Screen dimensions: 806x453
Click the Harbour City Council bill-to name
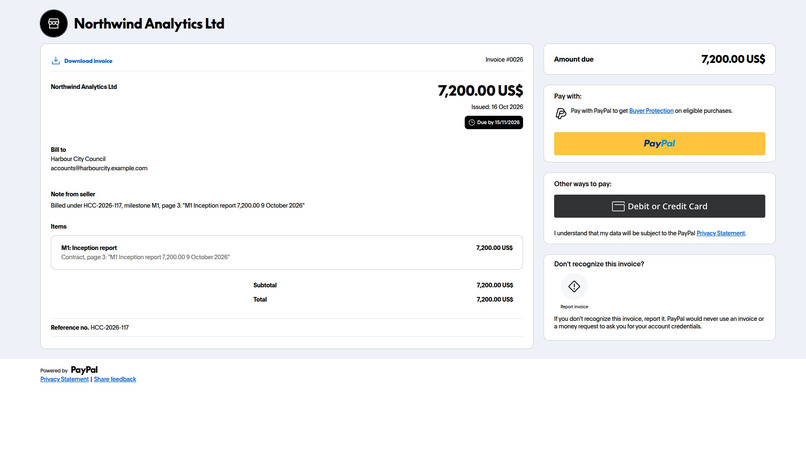click(x=78, y=159)
